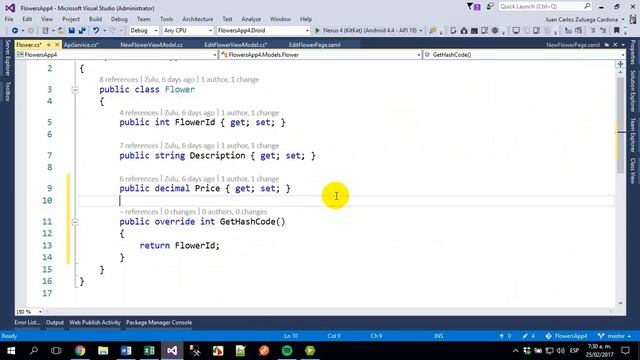Viewport: 640px width, 360px height.
Task: Click the pending changes pencil count
Action: [528, 336]
